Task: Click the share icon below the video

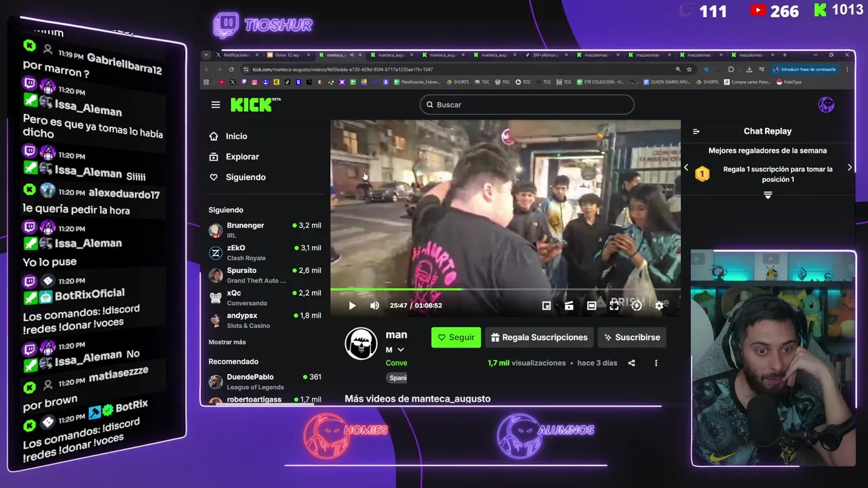Action: [x=631, y=363]
